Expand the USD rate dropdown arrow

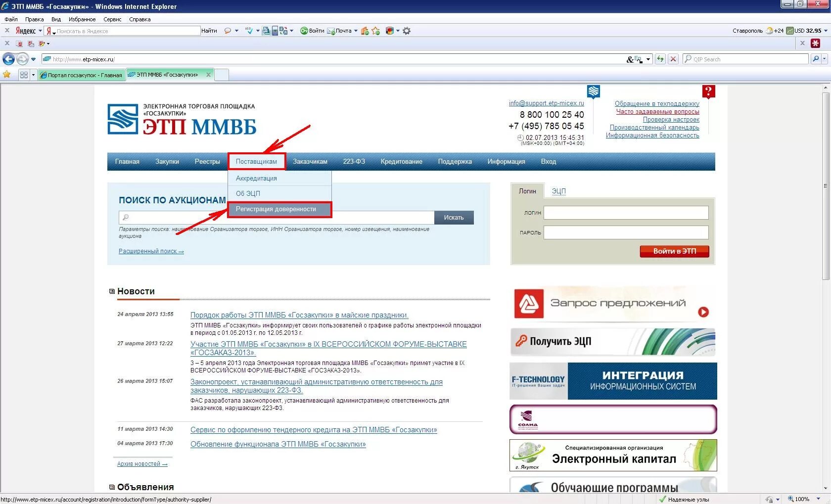[x=826, y=31]
